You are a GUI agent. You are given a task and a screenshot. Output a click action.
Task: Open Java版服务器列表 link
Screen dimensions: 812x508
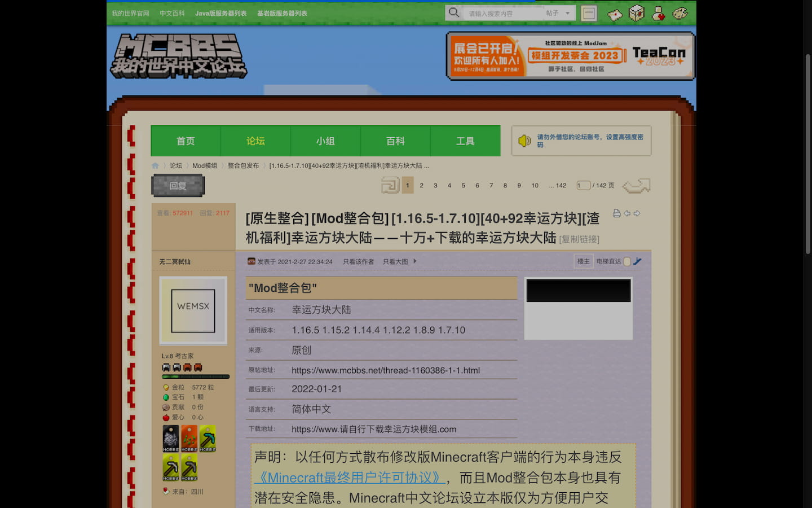coord(221,14)
